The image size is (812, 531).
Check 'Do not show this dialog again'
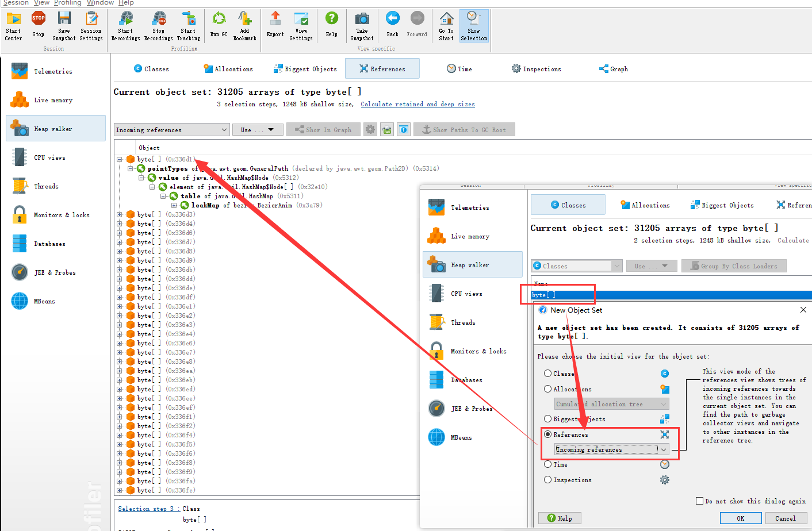700,501
